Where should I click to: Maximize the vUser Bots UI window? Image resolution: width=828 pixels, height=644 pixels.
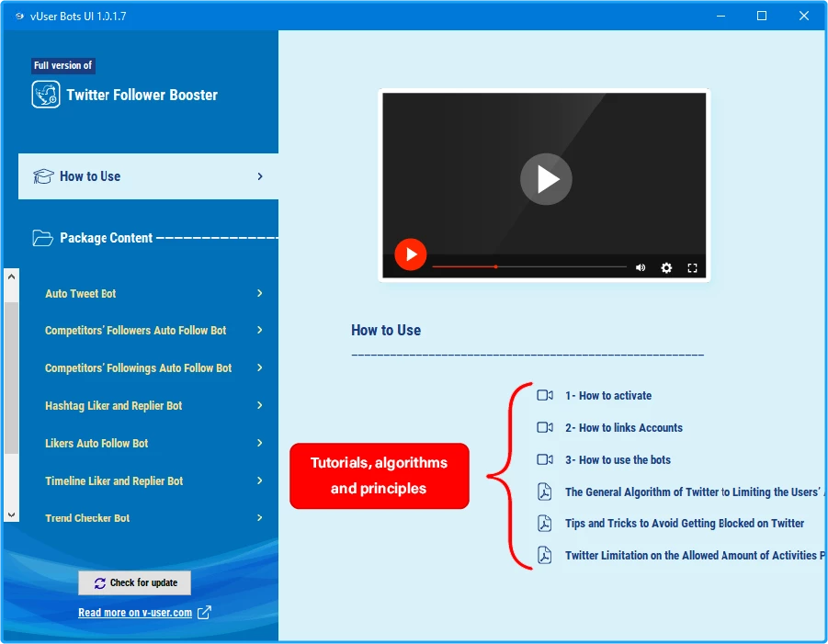[x=762, y=16]
